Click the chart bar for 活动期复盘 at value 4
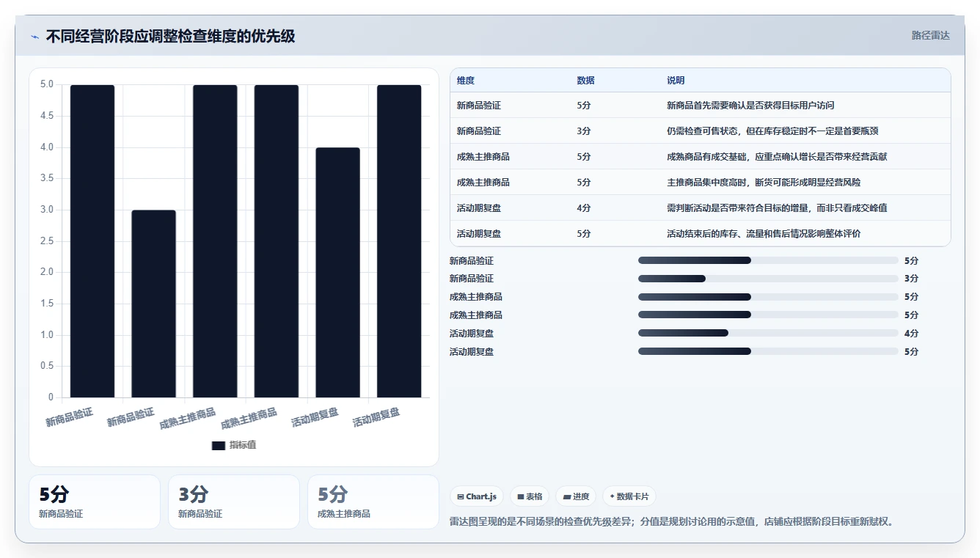 coord(338,273)
